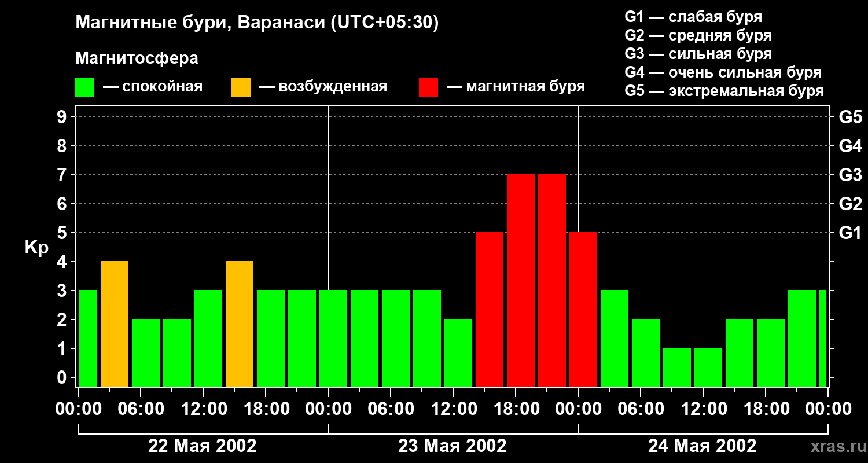Click the 'Kp' axis title
The image size is (868, 463).
click(x=36, y=247)
